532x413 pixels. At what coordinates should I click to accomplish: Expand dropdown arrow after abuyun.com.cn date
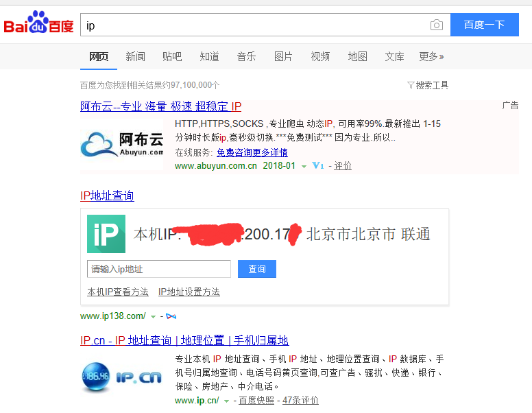[x=304, y=167]
